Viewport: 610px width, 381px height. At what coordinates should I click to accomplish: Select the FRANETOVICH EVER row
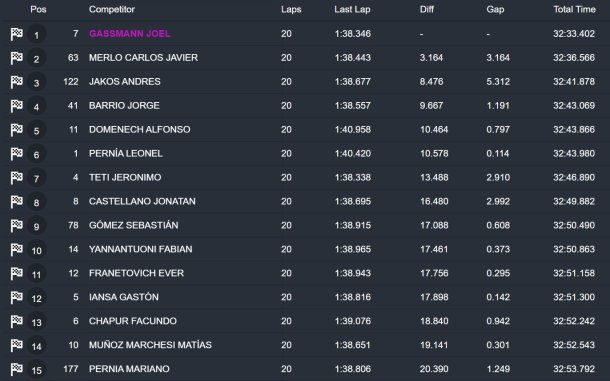pyautogui.click(x=305, y=273)
